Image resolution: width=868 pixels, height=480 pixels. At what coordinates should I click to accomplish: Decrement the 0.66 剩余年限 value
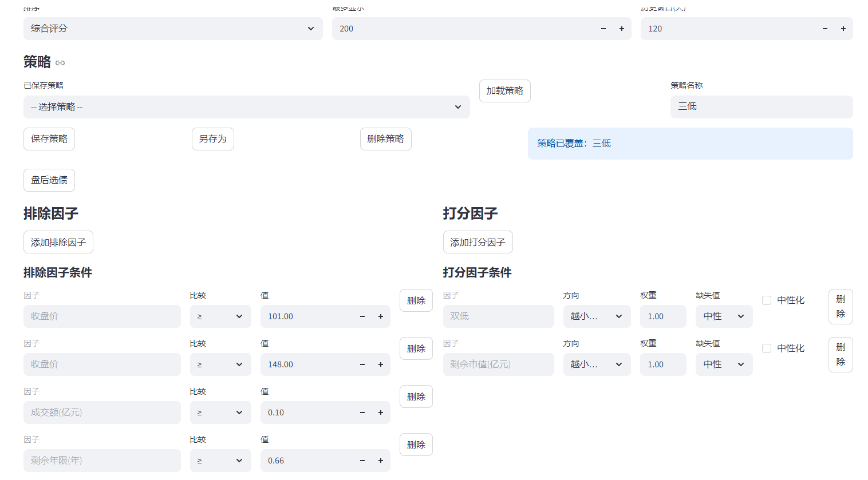click(362, 461)
